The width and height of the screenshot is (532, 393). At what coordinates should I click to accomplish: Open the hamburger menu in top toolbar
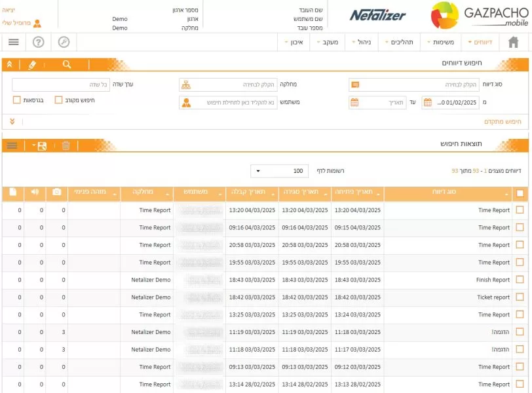(x=14, y=42)
